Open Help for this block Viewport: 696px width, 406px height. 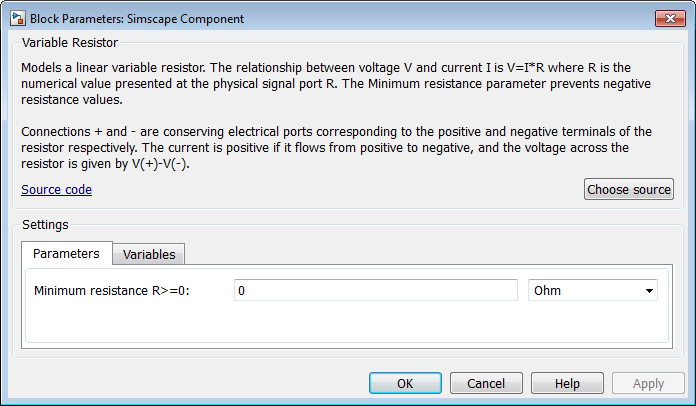(x=567, y=384)
